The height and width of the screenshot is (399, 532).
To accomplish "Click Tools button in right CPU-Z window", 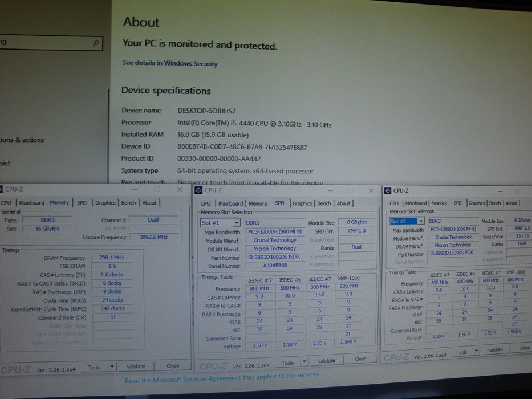I will click(x=461, y=352).
